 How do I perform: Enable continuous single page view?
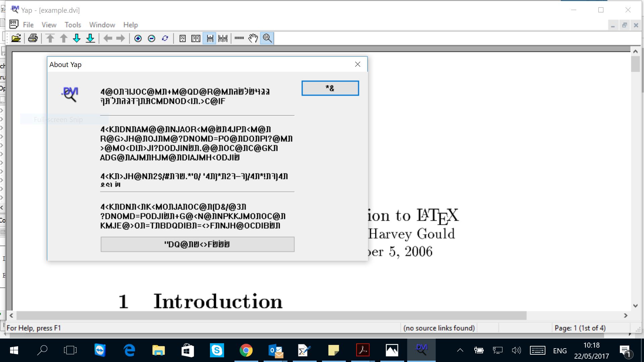[x=210, y=38]
